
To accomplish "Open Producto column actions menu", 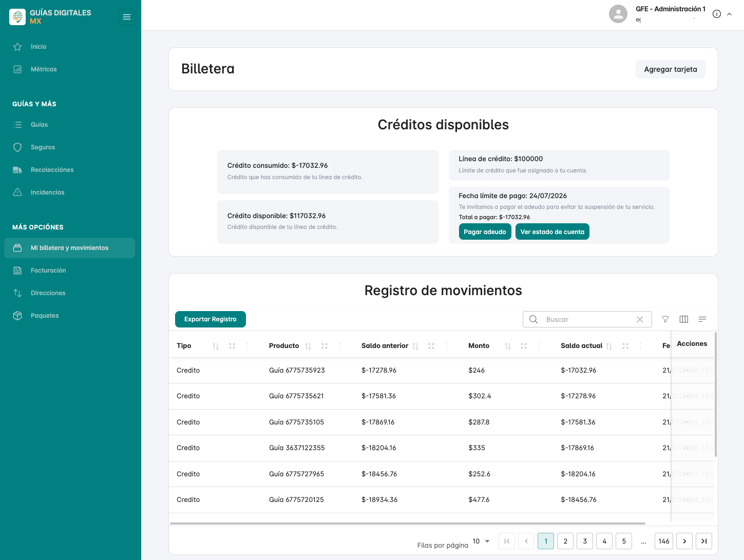I will pos(340,346).
